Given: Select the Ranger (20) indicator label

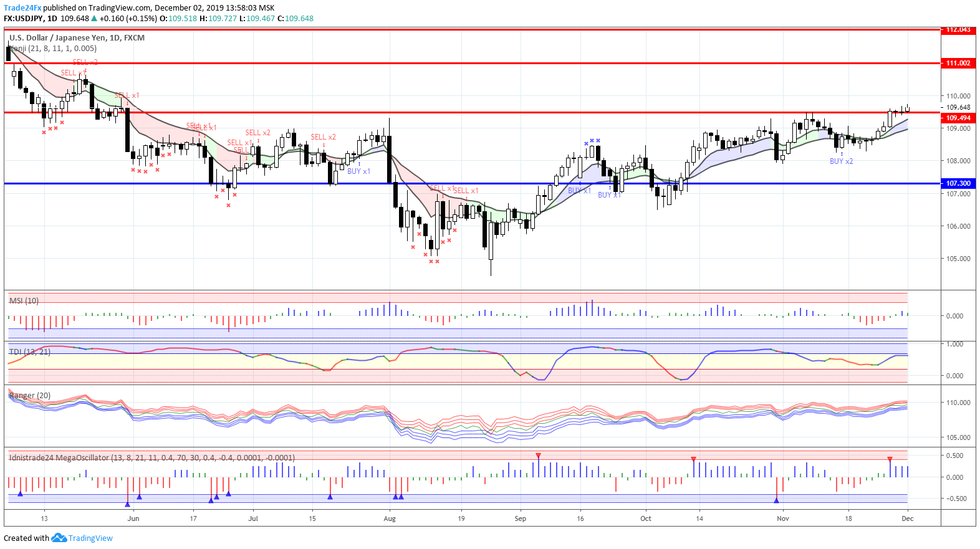Looking at the screenshot, I should coord(30,396).
